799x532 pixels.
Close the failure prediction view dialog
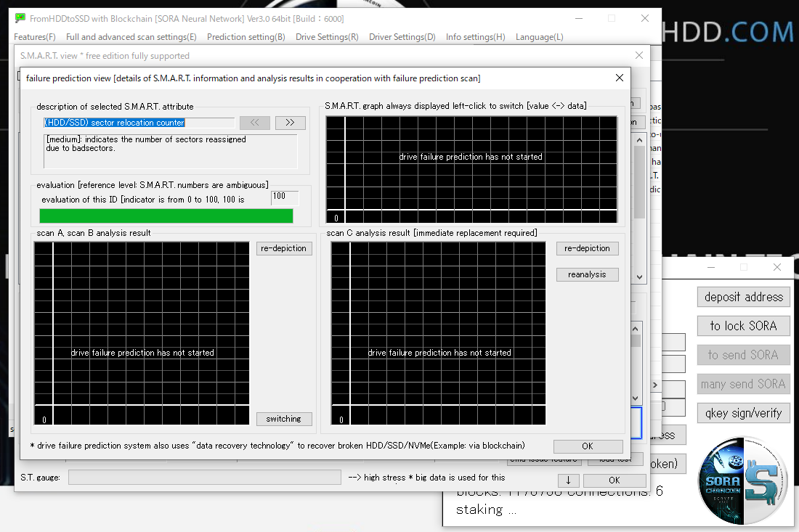click(x=619, y=78)
